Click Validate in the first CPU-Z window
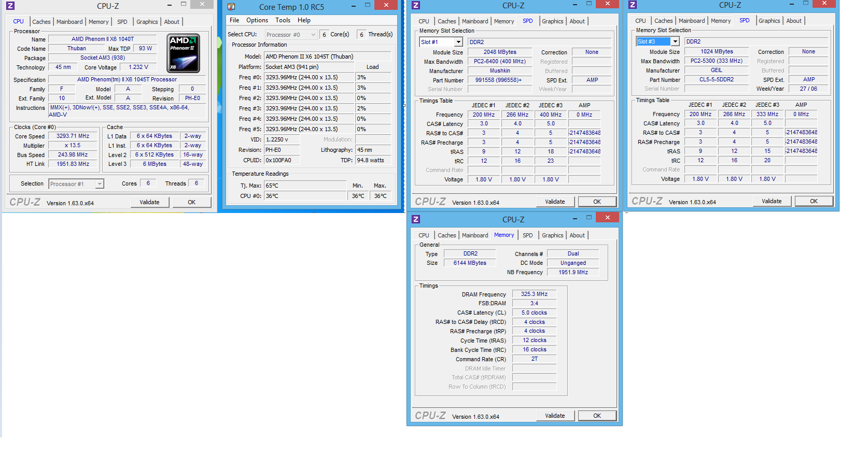The image size is (868, 468). pyautogui.click(x=149, y=202)
